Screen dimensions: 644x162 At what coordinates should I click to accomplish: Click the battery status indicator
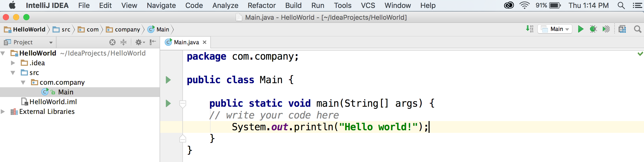click(548, 5)
